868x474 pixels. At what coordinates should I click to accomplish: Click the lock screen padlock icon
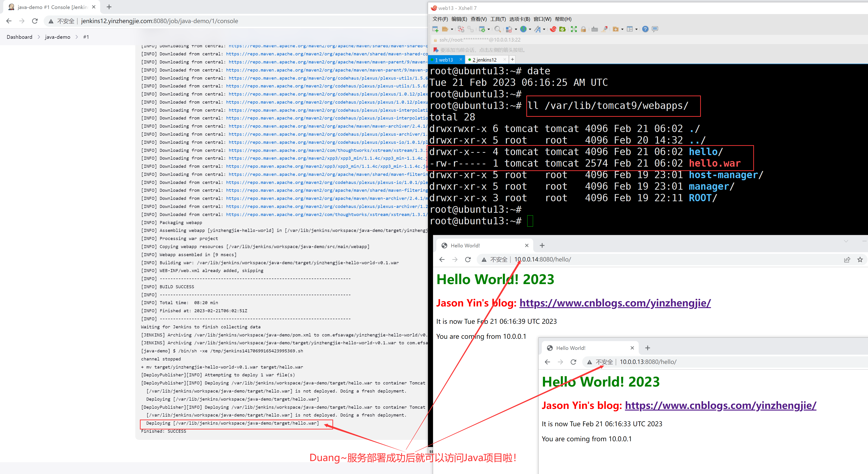coord(583,29)
